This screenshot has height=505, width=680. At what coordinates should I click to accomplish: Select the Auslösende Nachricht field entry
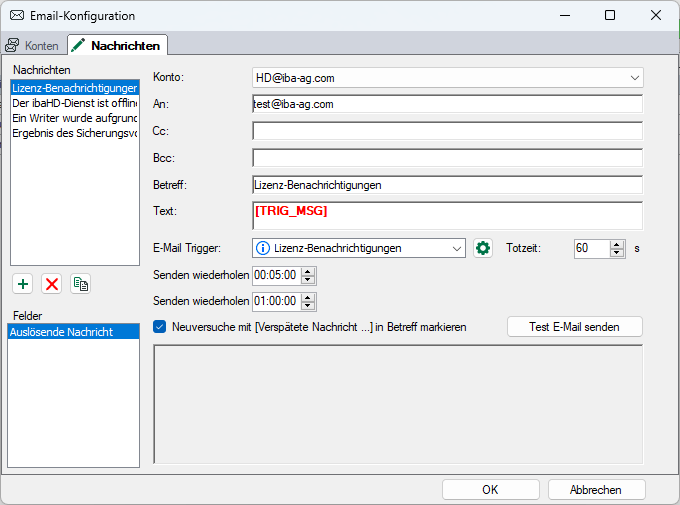[73, 332]
